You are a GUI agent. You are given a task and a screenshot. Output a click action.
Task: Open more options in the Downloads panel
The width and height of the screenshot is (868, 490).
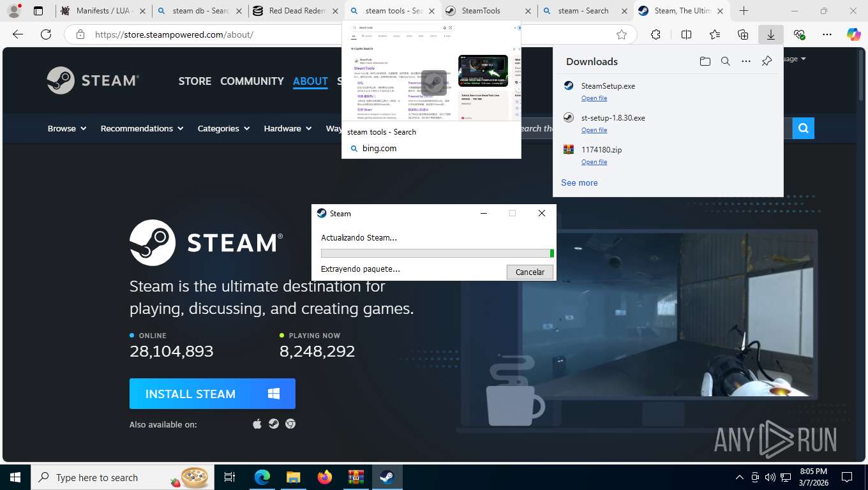click(x=745, y=61)
